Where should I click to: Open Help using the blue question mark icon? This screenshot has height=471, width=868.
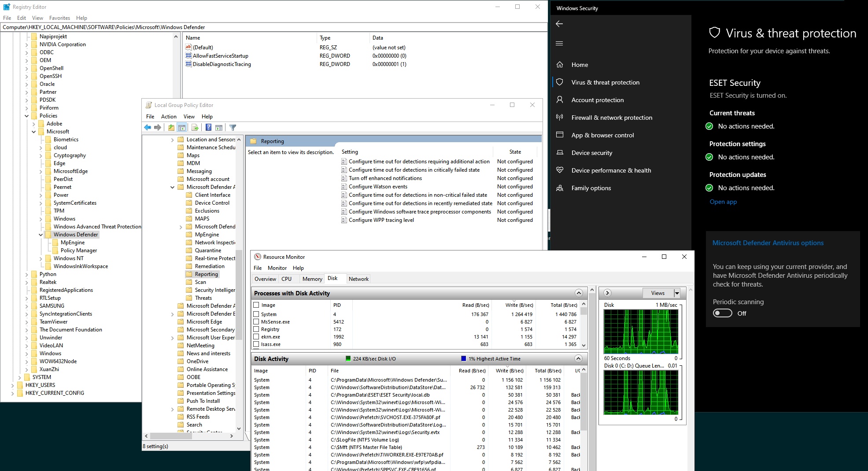click(208, 127)
